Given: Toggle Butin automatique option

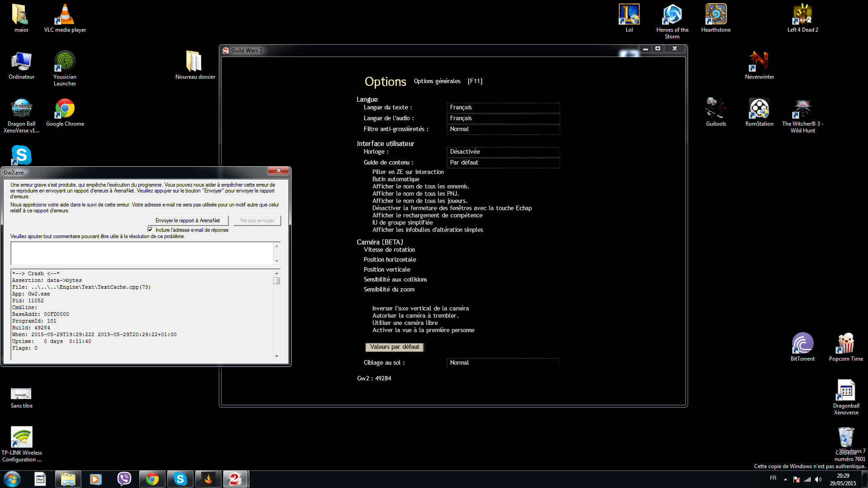Looking at the screenshot, I should click(x=396, y=179).
